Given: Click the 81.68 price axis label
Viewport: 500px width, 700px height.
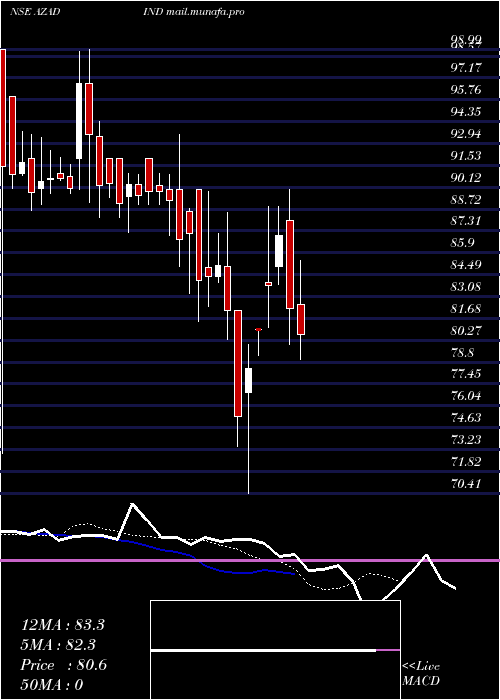Looking at the screenshot, I should (466, 309).
